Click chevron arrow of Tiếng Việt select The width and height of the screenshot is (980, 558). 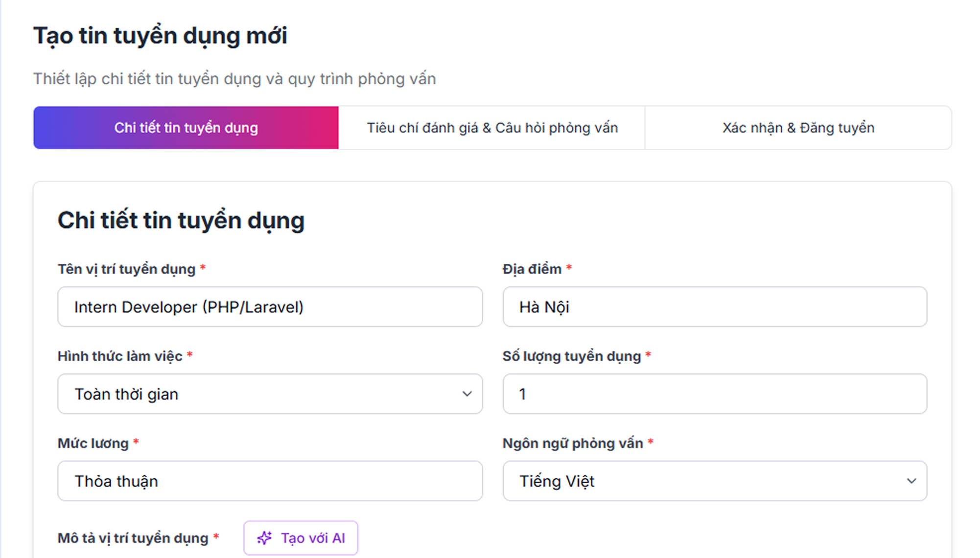click(x=911, y=481)
